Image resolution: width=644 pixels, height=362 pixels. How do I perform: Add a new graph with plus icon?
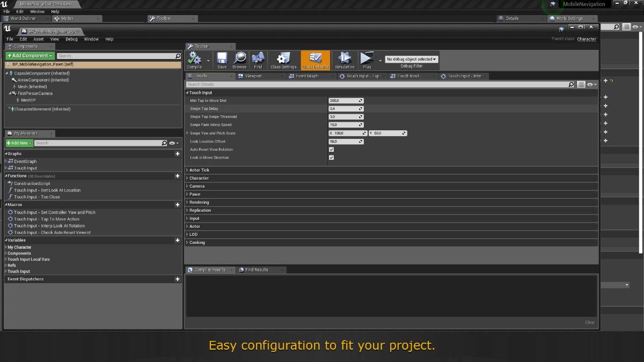pyautogui.click(x=178, y=154)
